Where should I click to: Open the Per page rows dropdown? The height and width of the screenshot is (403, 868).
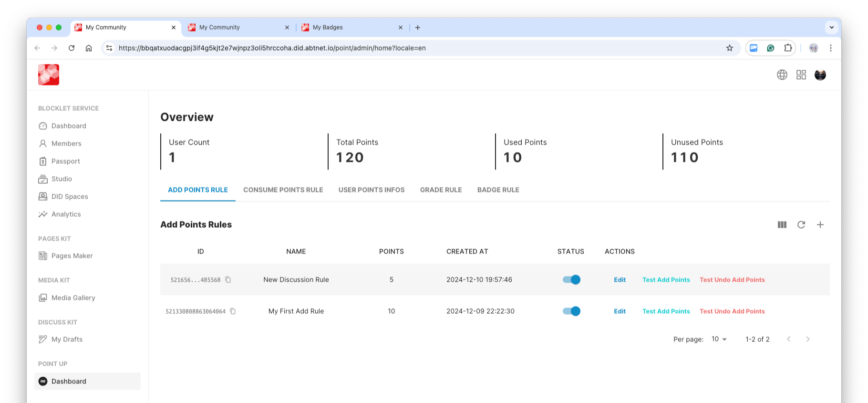click(719, 339)
